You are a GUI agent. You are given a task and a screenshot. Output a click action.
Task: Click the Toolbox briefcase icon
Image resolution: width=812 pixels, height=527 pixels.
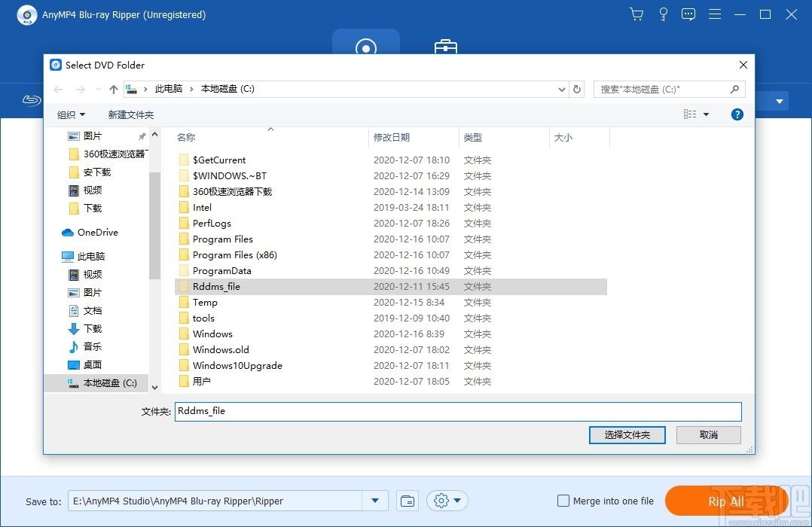(446, 47)
